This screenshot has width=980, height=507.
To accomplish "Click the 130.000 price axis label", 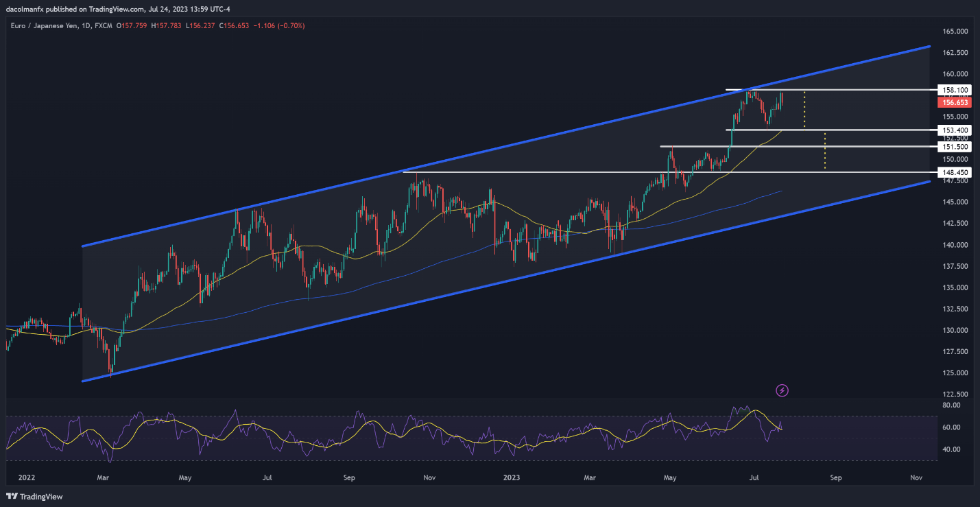I will coord(954,330).
